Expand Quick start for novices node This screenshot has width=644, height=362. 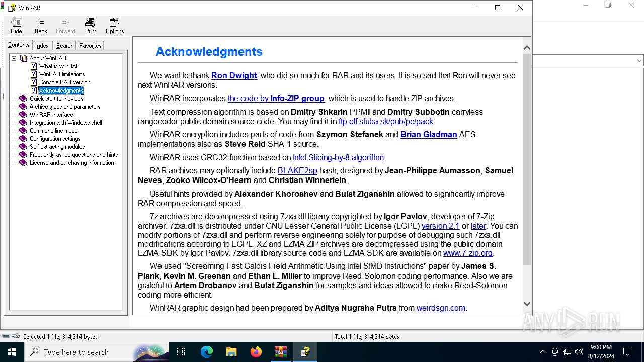[x=14, y=99]
